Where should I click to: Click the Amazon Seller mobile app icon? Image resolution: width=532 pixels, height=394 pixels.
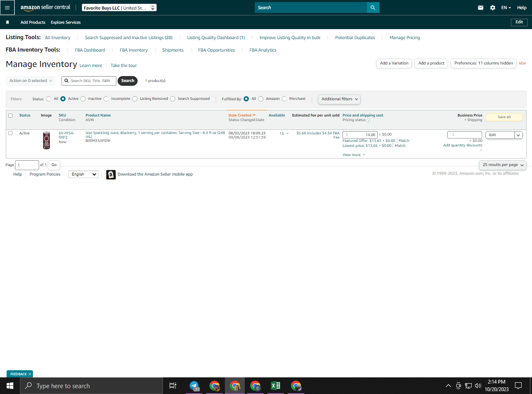(x=111, y=174)
